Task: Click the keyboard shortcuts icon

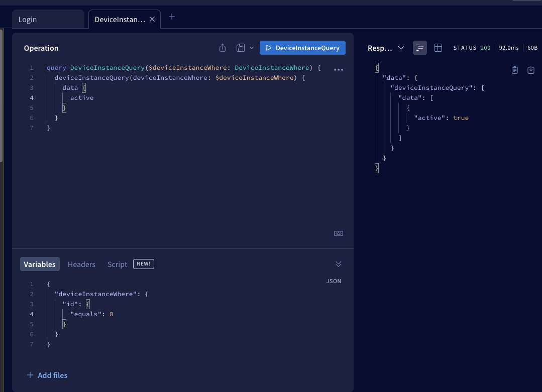Action: pyautogui.click(x=339, y=233)
